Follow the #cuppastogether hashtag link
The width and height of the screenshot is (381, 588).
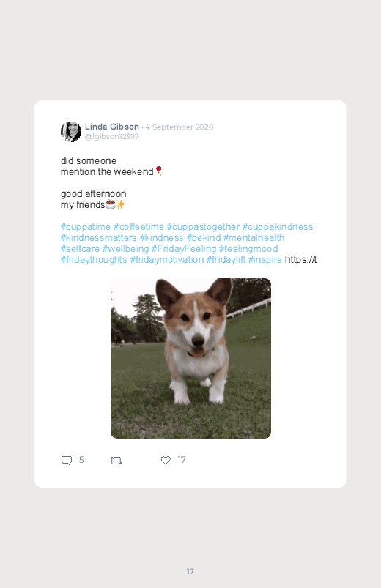(x=203, y=227)
